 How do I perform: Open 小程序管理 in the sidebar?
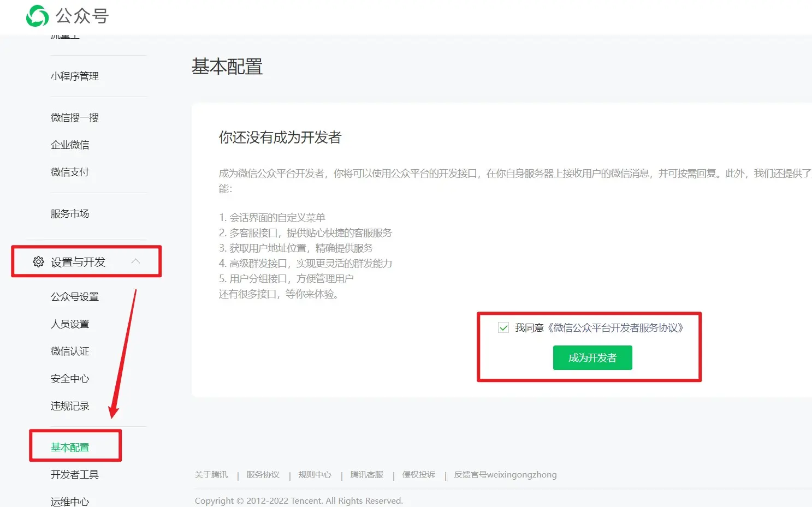click(x=75, y=76)
